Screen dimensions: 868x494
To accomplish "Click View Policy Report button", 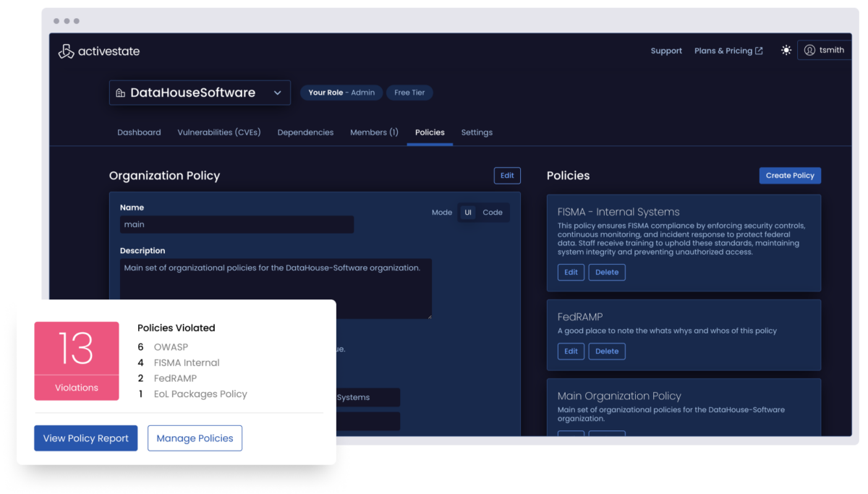I will pyautogui.click(x=85, y=438).
